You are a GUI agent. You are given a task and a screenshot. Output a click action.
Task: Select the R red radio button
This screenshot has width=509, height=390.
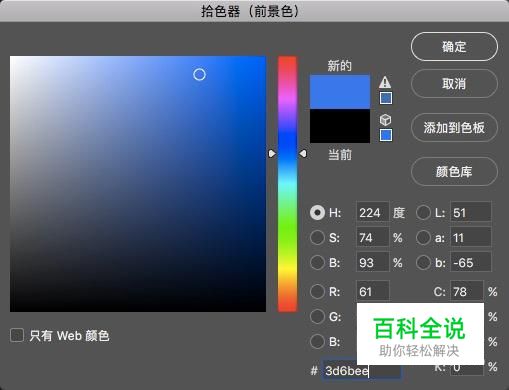coord(317,292)
